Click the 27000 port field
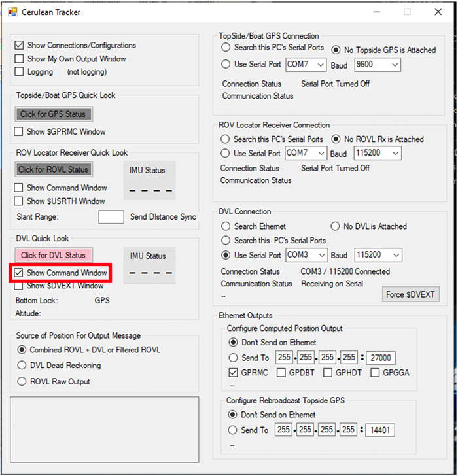 (381, 358)
